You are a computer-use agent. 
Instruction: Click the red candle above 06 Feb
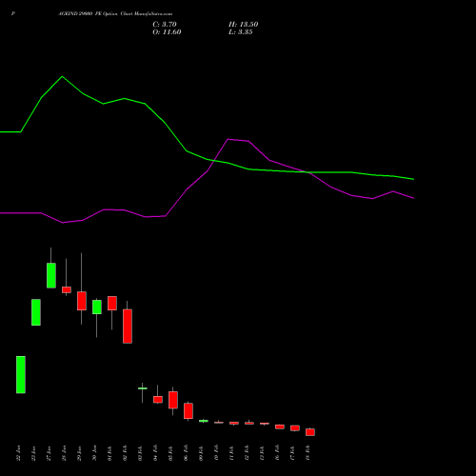[x=188, y=411]
